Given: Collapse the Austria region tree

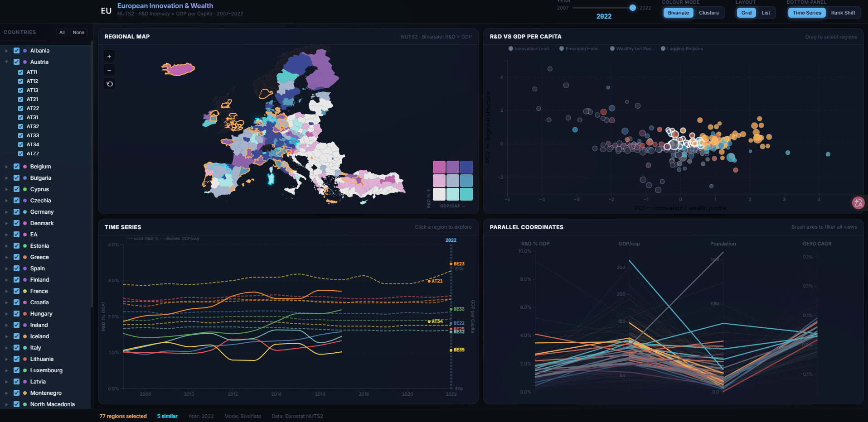Looking at the screenshot, I should point(6,62).
